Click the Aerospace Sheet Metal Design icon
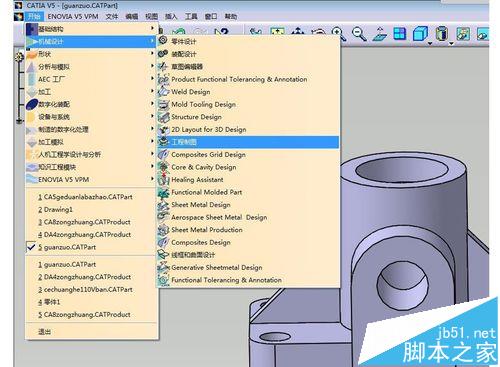The width and height of the screenshot is (500, 367). click(163, 217)
